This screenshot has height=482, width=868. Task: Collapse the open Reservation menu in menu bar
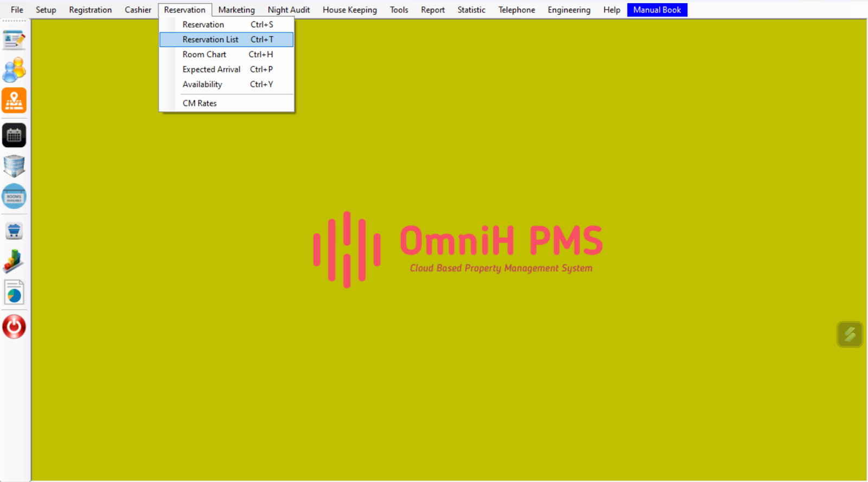185,10
